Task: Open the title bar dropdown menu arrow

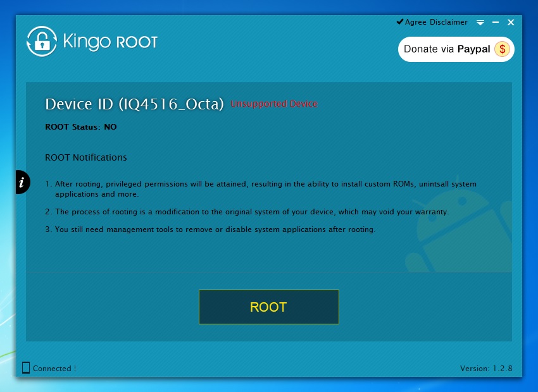Action: (x=480, y=23)
